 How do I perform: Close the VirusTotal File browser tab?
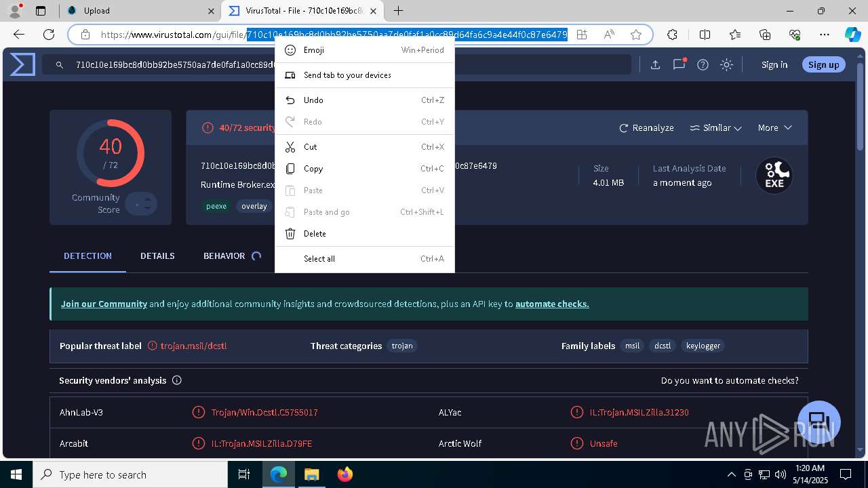[x=373, y=11]
